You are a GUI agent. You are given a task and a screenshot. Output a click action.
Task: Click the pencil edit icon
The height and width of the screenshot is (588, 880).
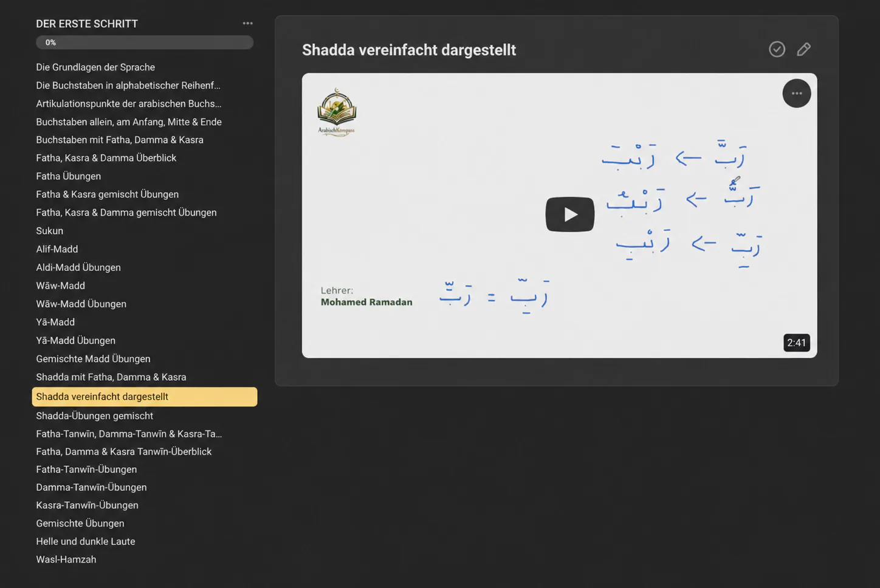tap(803, 49)
